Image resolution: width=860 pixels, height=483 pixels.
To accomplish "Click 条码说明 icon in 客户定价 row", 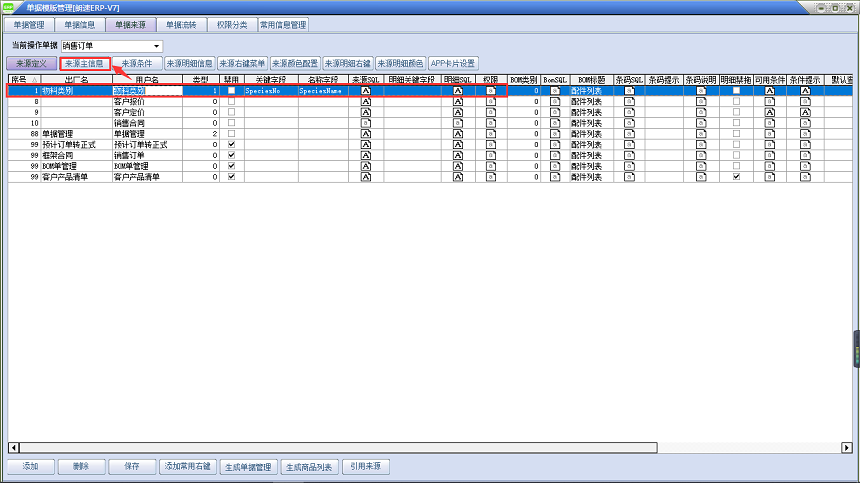I will tap(701, 113).
